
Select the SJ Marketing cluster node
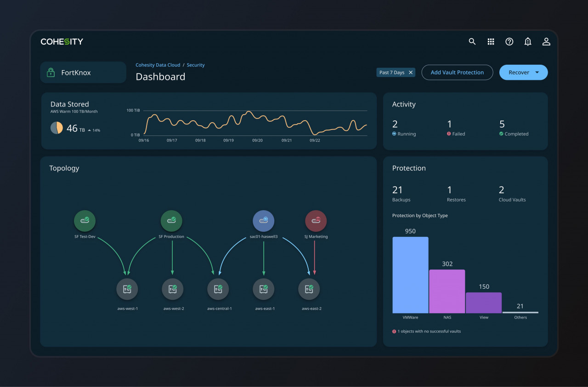[316, 221]
